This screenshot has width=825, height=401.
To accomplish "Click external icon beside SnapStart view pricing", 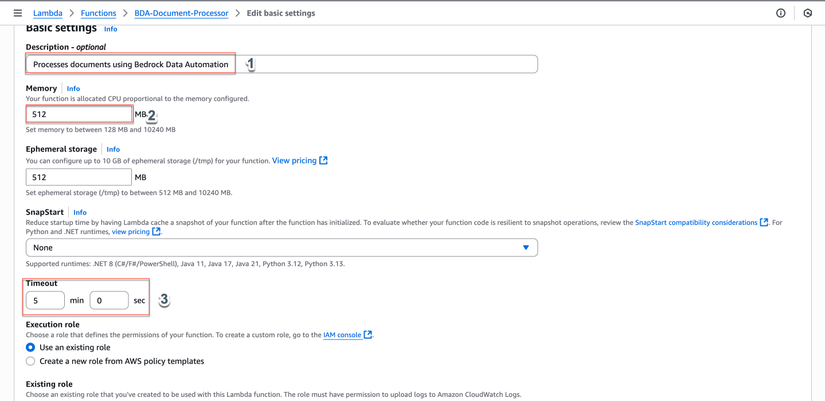I will click(x=156, y=232).
